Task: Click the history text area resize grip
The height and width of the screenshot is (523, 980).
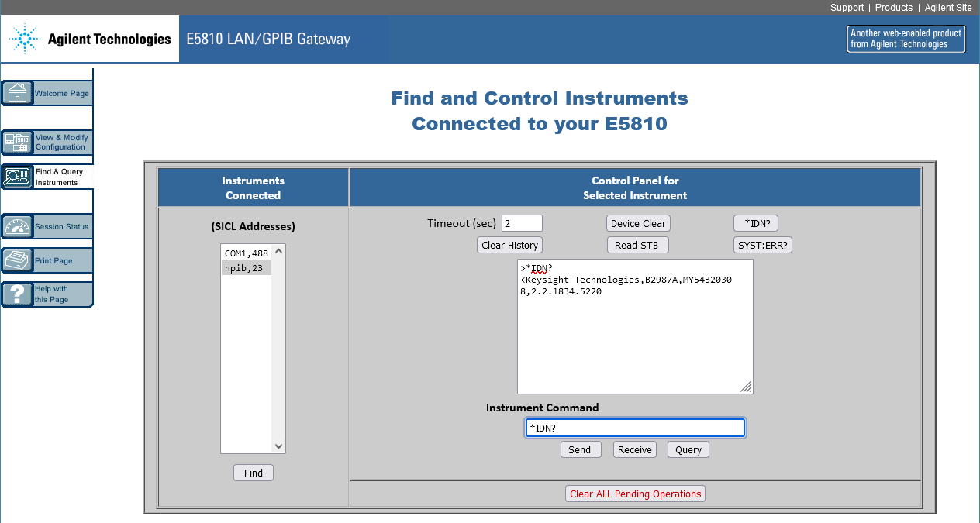Action: point(746,387)
